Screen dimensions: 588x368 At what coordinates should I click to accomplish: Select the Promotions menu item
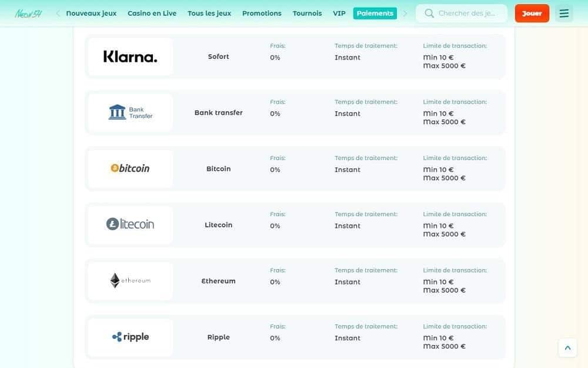pos(262,14)
